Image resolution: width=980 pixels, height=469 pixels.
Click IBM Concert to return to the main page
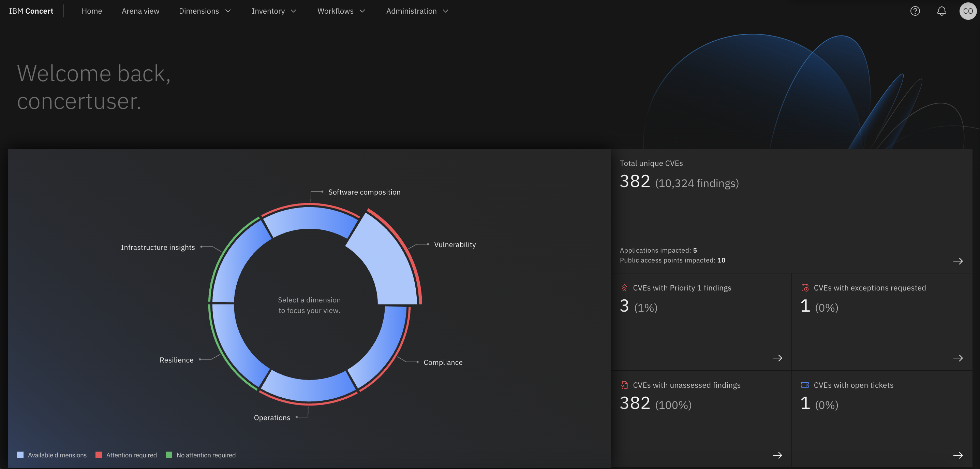(x=31, y=11)
